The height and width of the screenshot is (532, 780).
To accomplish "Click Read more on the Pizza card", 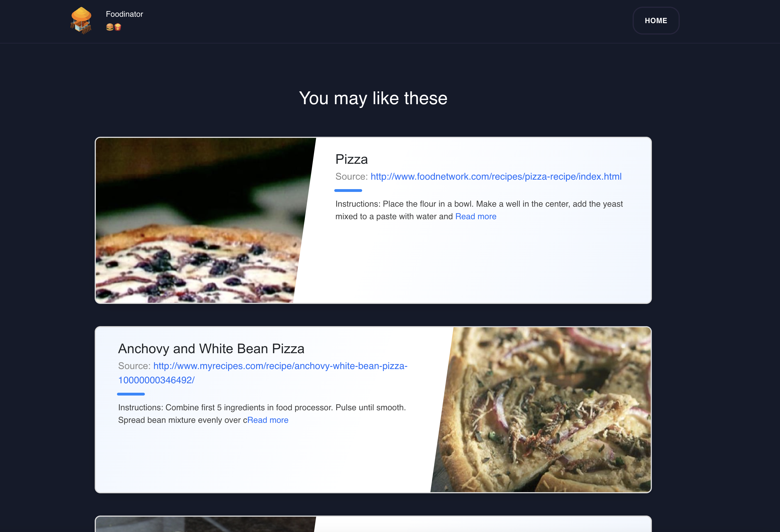I will (476, 216).
